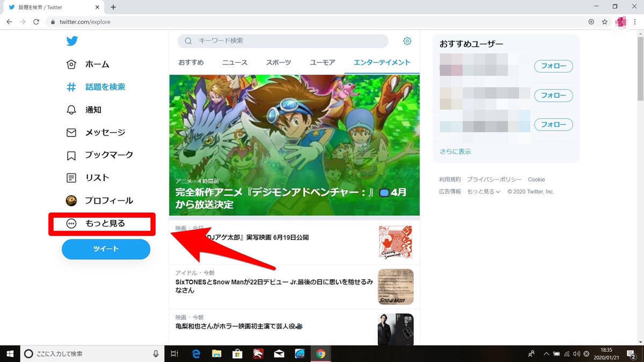Open ブックマーク in the sidebar

click(99, 155)
